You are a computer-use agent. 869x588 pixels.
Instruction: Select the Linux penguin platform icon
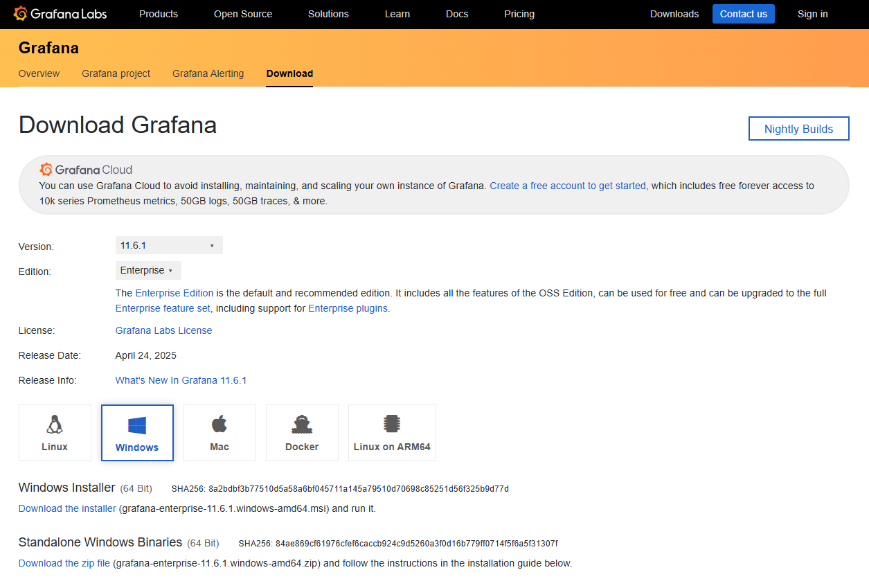pyautogui.click(x=55, y=424)
